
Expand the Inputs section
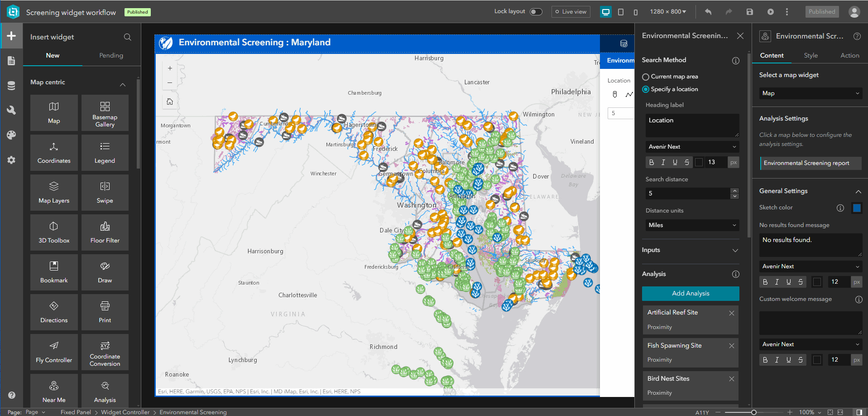tap(735, 250)
